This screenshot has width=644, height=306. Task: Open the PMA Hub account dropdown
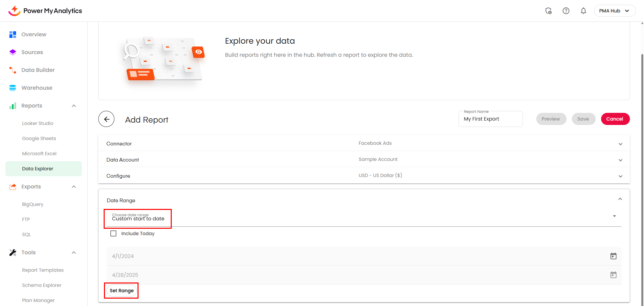[614, 11]
